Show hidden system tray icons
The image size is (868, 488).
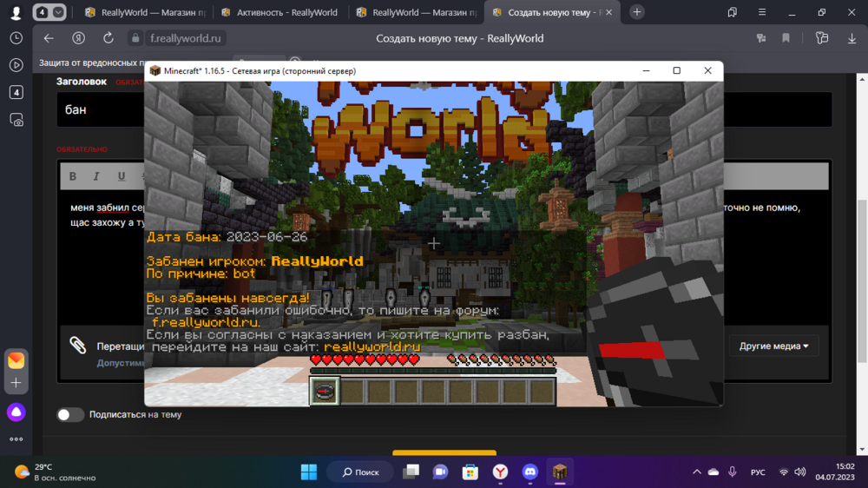coord(696,472)
